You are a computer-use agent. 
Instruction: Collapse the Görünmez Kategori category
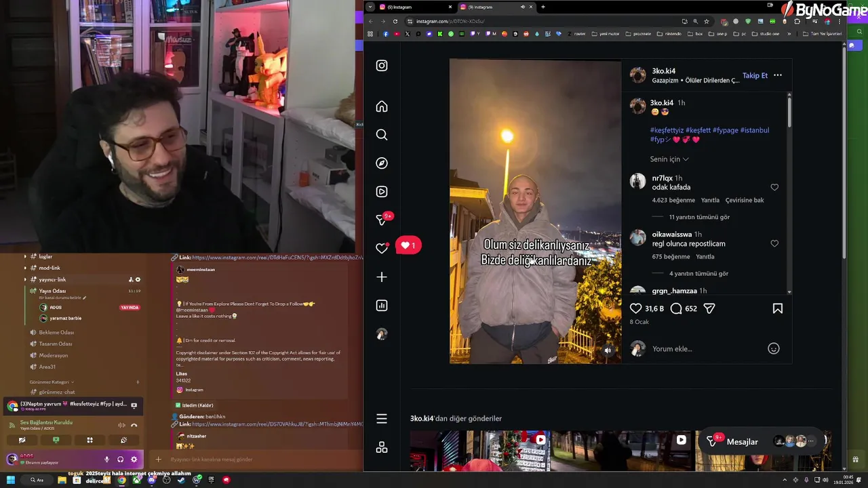[x=52, y=382]
